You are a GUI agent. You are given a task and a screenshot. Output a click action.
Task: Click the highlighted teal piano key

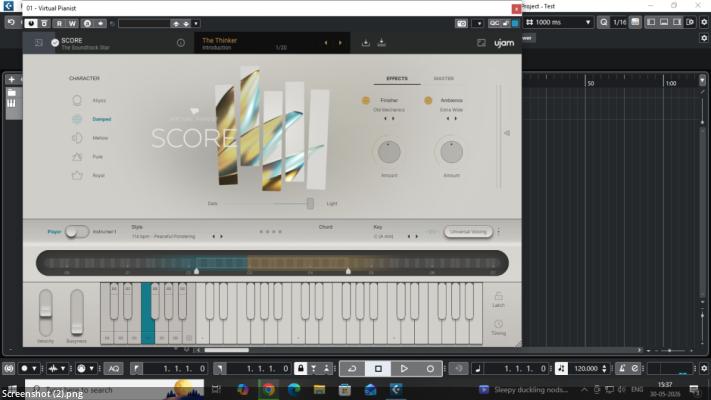pyautogui.click(x=147, y=313)
